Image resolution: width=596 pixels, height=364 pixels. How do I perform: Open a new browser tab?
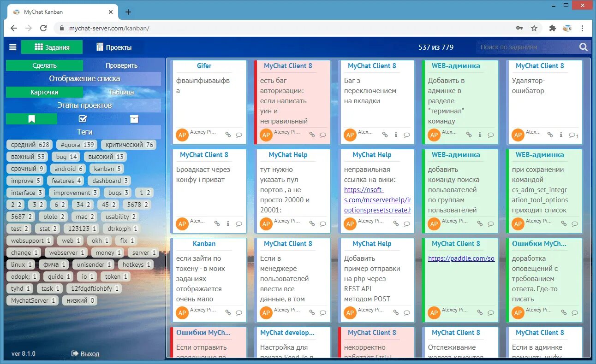[128, 12]
